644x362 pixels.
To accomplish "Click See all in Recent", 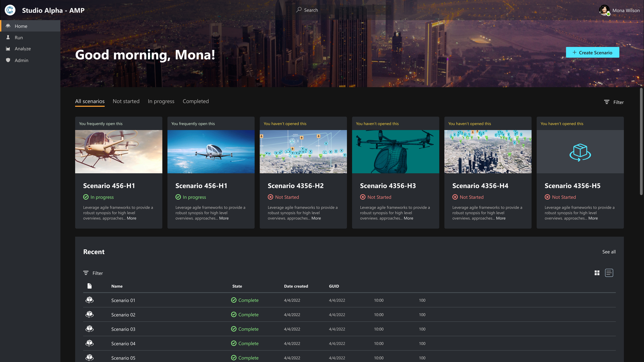I will click(x=609, y=252).
